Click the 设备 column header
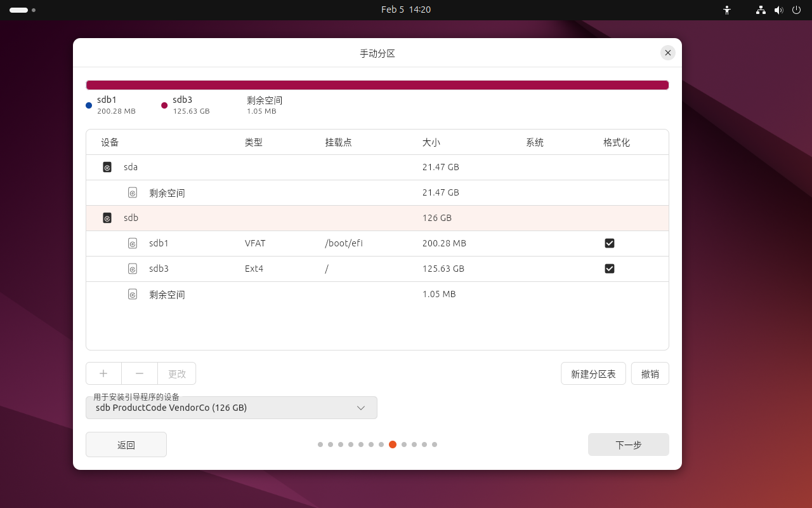The image size is (812, 508). pyautogui.click(x=110, y=142)
